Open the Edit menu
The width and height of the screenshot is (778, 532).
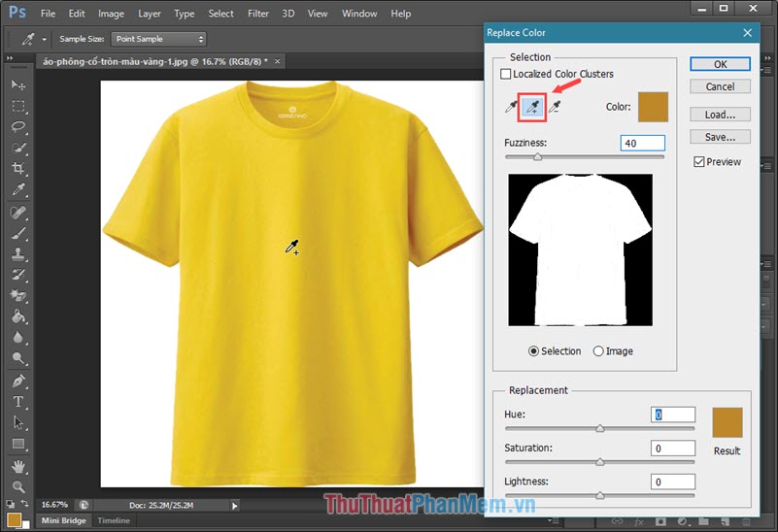point(77,14)
